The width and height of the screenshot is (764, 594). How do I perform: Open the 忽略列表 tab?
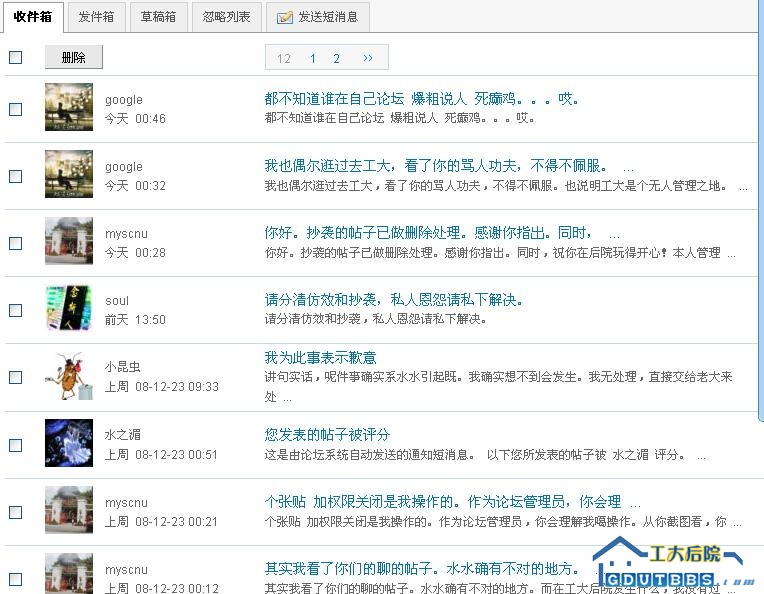coord(227,17)
